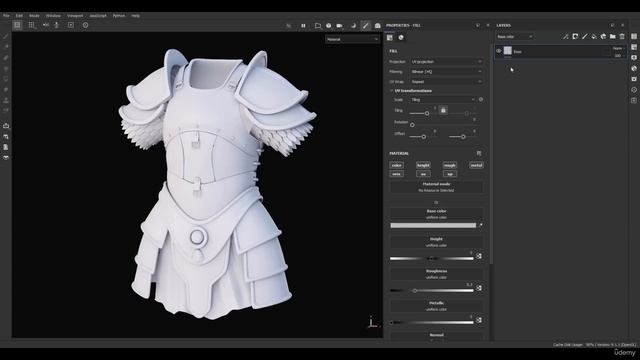The image size is (640, 360).
Task: Open the Mode menu
Action: [x=34, y=16]
